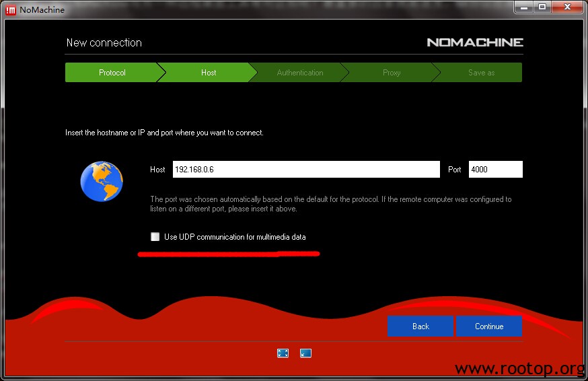Image resolution: width=588 pixels, height=381 pixels.
Task: Click the fullscreen icon at bottom
Action: [x=283, y=353]
